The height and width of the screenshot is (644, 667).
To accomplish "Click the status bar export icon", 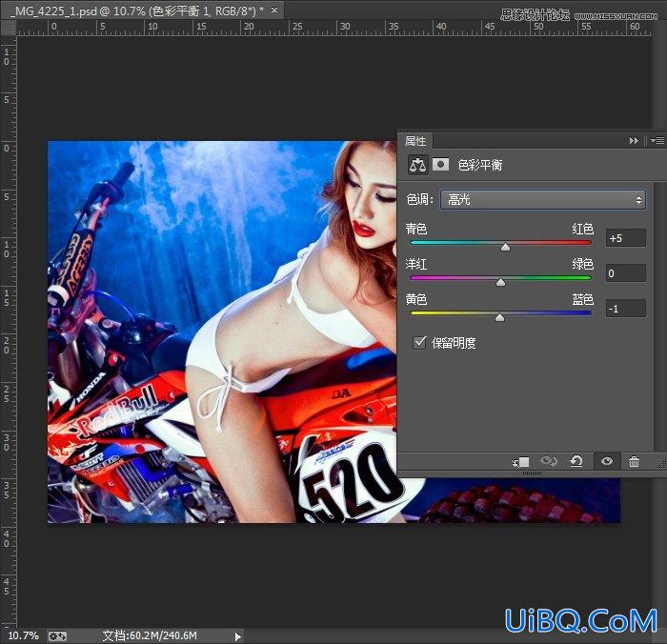I will point(57,636).
